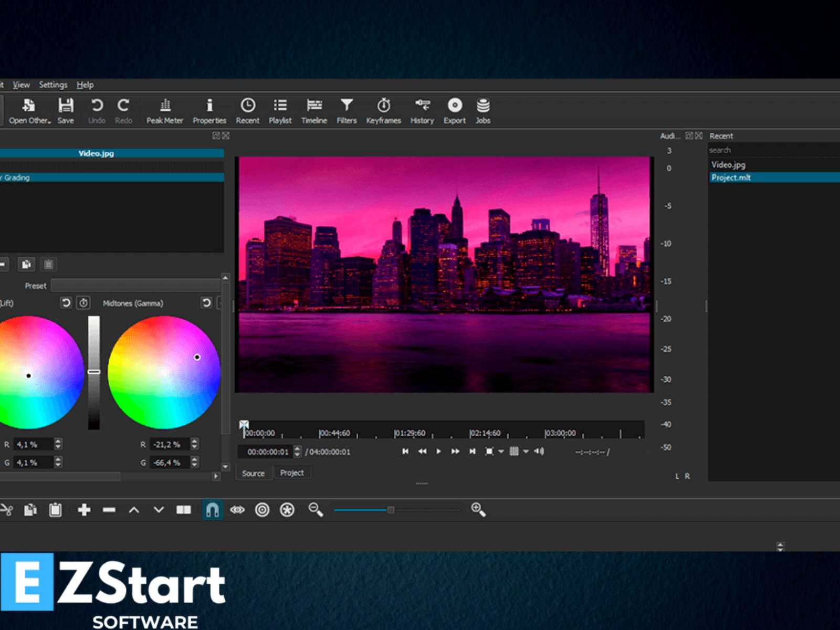This screenshot has width=840, height=630.
Task: Copy the filters with copy icon in Filters panel
Action: (26, 265)
